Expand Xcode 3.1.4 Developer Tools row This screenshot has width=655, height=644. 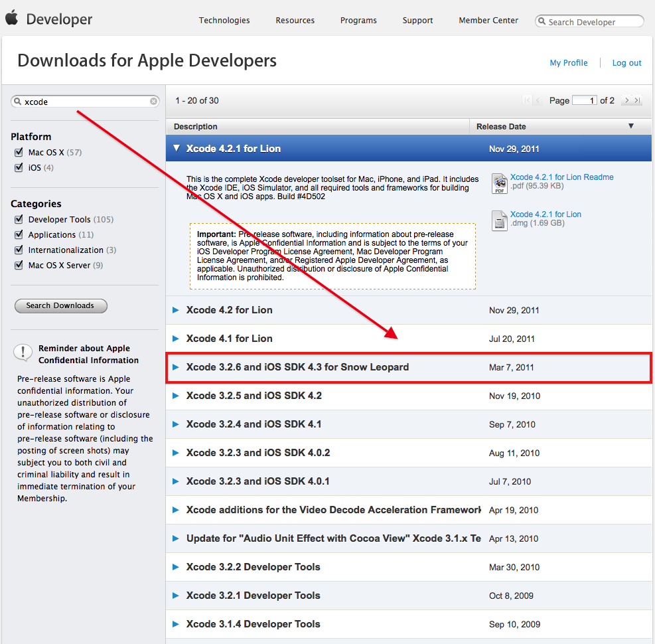tap(176, 624)
